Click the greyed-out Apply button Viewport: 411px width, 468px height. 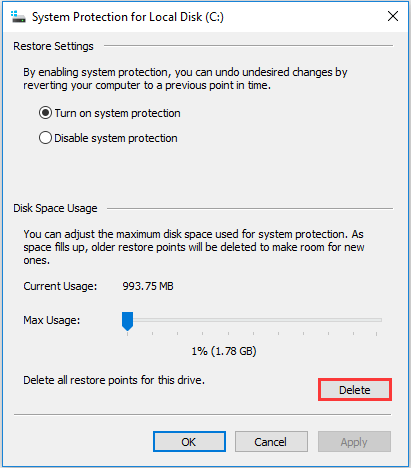(354, 442)
